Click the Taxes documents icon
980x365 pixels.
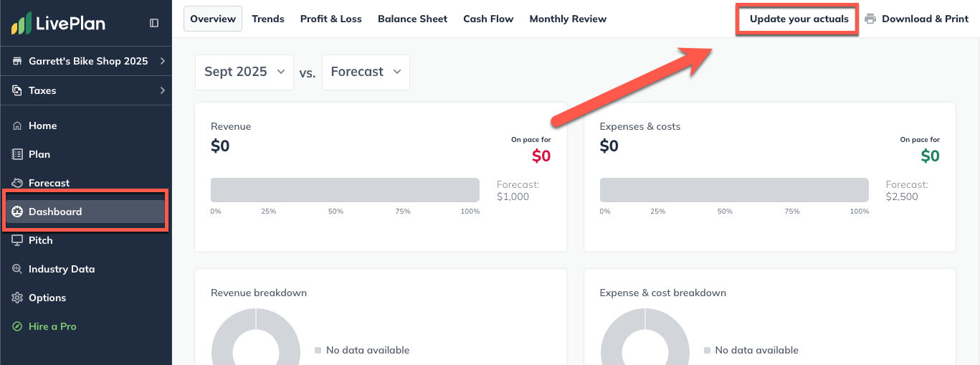point(17,90)
